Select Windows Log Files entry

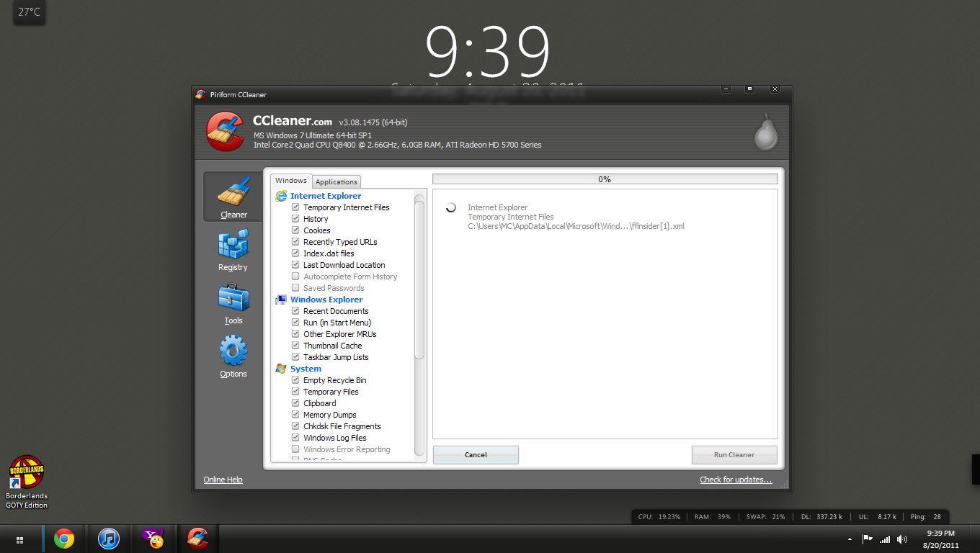(335, 438)
